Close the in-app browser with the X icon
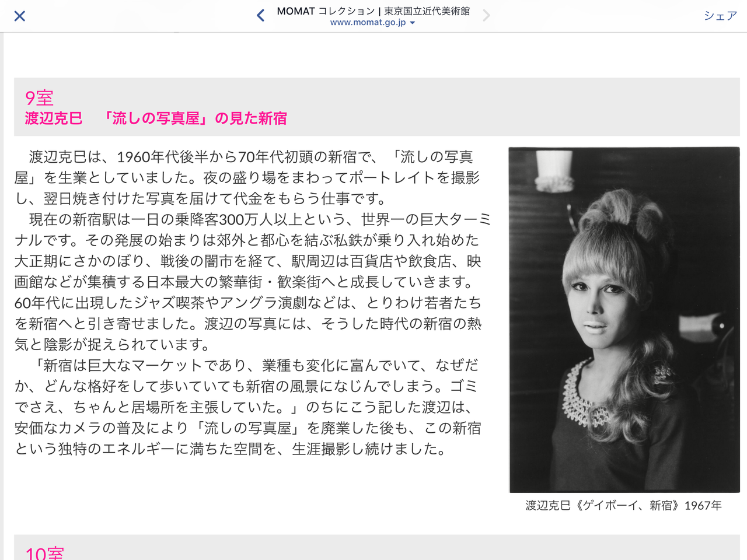The image size is (747, 560). point(20,16)
